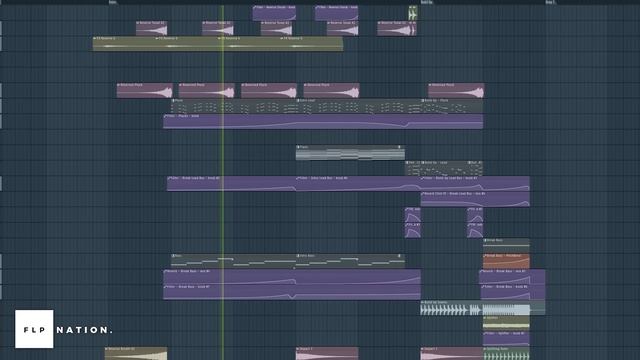The height and width of the screenshot is (360, 640).
Task: Select the Build Up timeline marker
Action: (427, 2)
